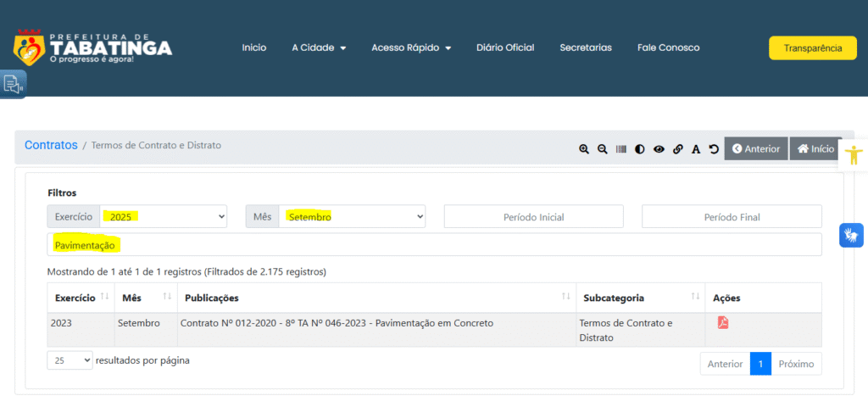Expand the results per page selector
Screen dimensions: 868x407
(x=70, y=360)
